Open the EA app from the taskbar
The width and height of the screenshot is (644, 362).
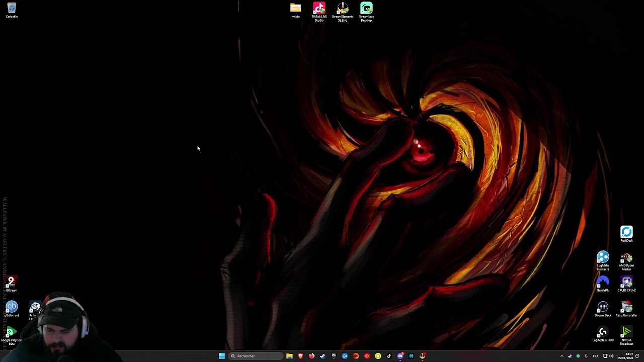click(356, 356)
